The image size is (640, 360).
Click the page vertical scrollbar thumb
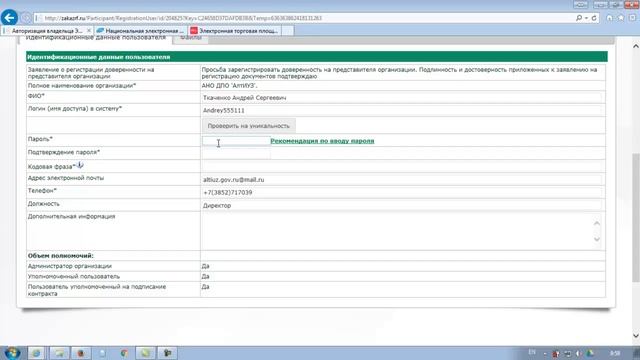click(x=636, y=218)
